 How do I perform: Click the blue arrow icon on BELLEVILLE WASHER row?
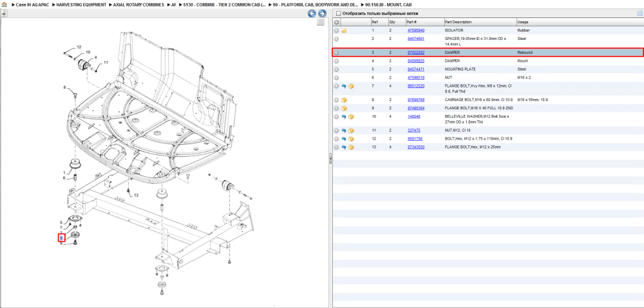(x=344, y=116)
